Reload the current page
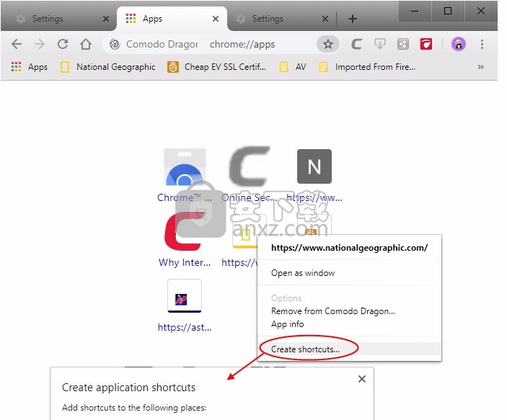This screenshot has width=507, height=420. pos(63,44)
